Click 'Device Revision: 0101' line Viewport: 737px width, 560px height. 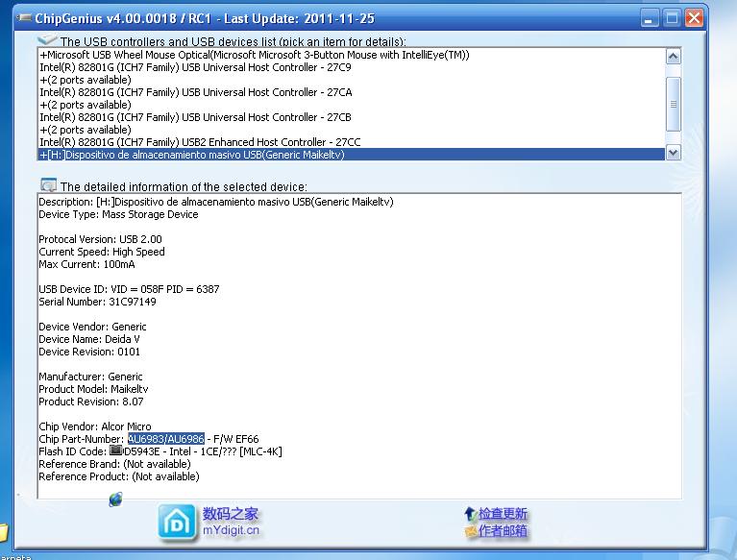click(x=89, y=352)
